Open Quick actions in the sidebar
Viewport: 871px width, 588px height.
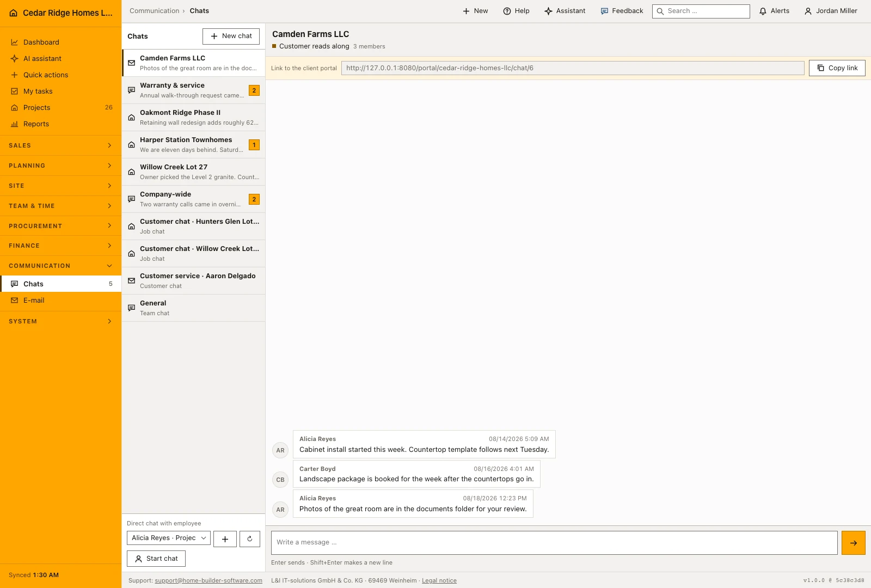pos(60,75)
